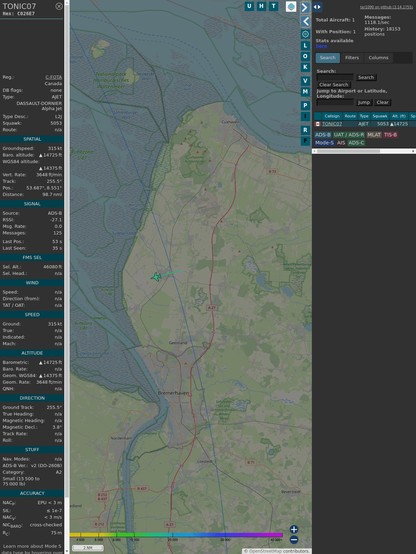Zoom in with the plus button

(x=294, y=529)
